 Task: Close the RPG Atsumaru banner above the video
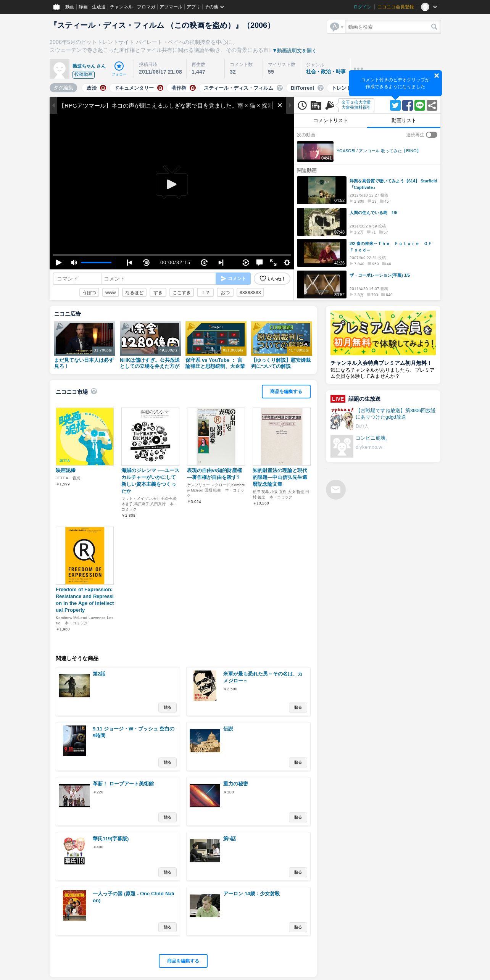coord(280,105)
